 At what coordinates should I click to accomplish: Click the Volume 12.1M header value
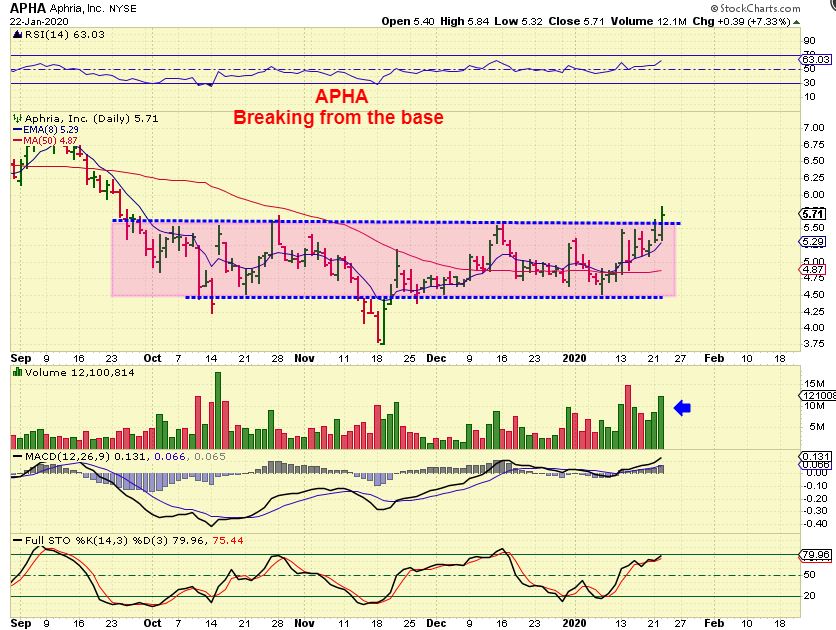tap(648, 21)
